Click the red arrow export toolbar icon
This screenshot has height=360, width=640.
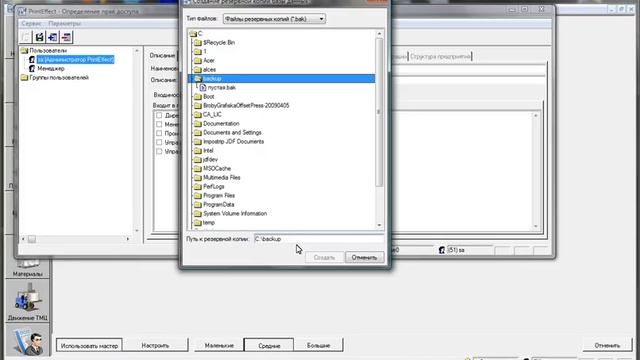click(66, 37)
